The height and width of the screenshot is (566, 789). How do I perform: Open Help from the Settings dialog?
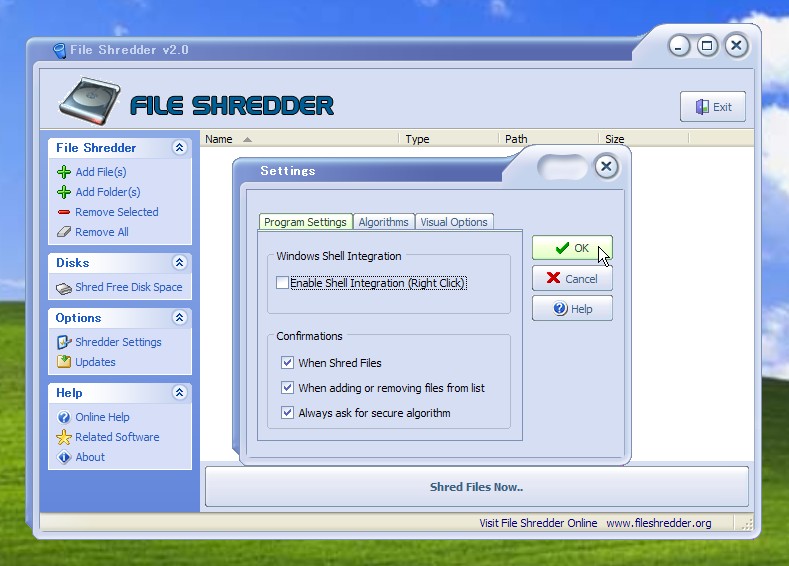(x=572, y=308)
